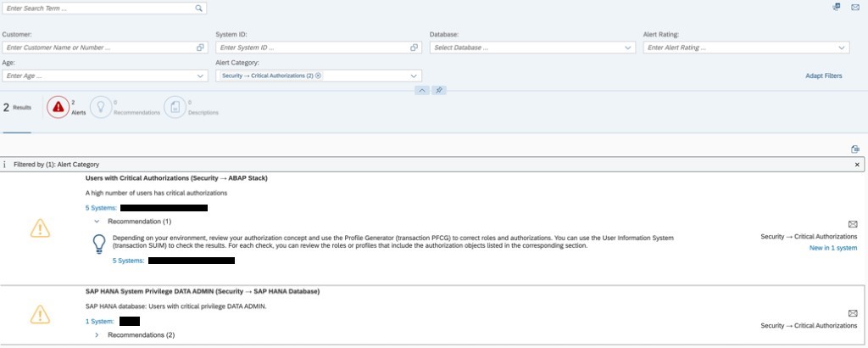Open the Alert Rating dropdown
This screenshot has height=348, width=868.
coord(842,48)
